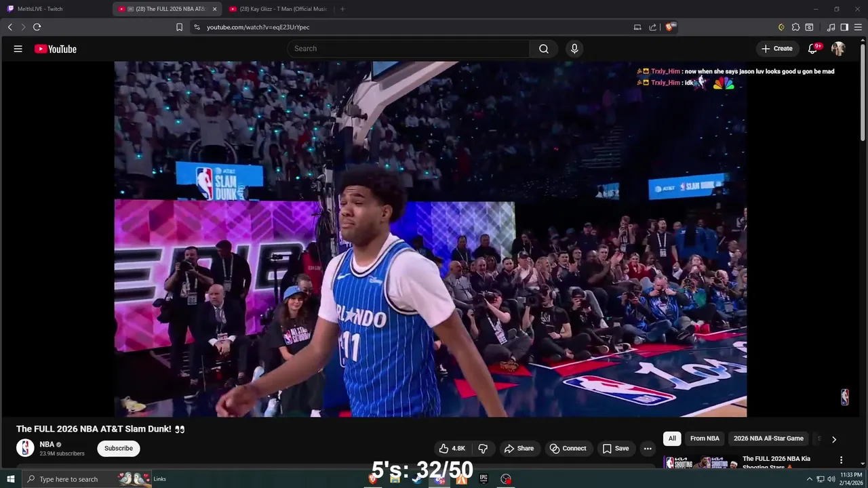Open site info icon beside the URL

point(197,27)
